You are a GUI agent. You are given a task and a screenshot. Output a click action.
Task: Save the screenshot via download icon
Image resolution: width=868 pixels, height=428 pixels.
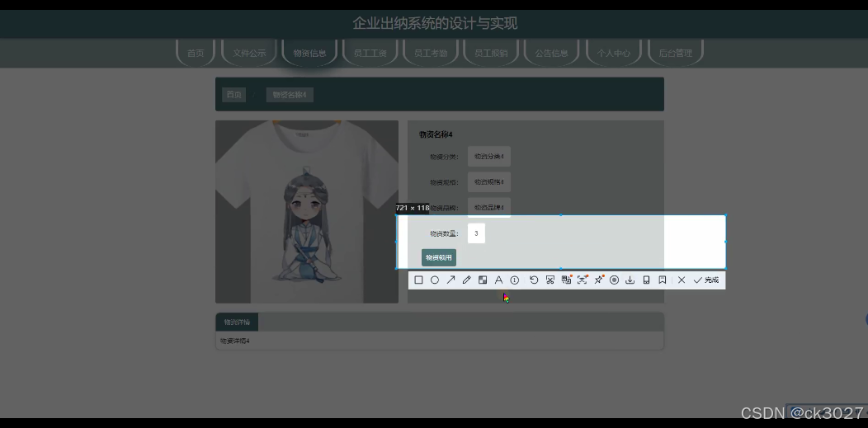click(630, 280)
